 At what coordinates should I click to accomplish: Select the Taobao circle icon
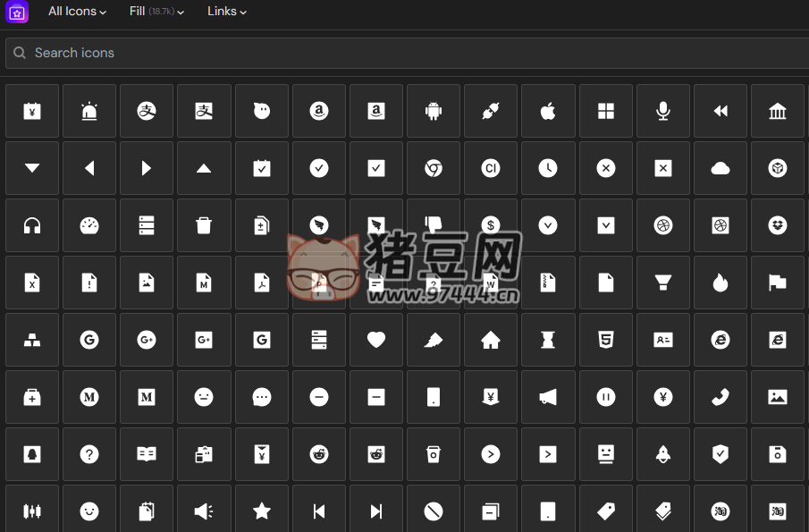click(x=721, y=511)
